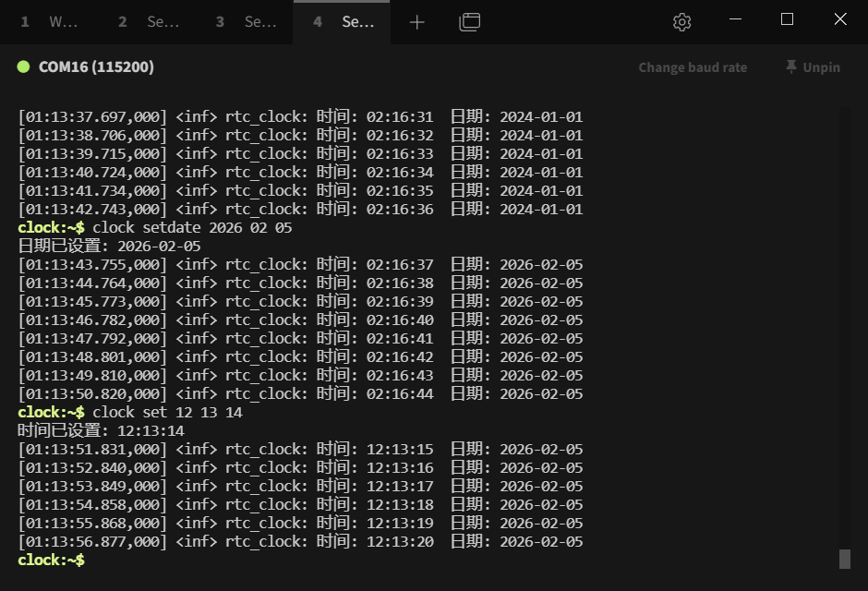Click the log line stamped 01:13:47.792,000
The width and height of the screenshot is (868, 591).
(x=300, y=339)
